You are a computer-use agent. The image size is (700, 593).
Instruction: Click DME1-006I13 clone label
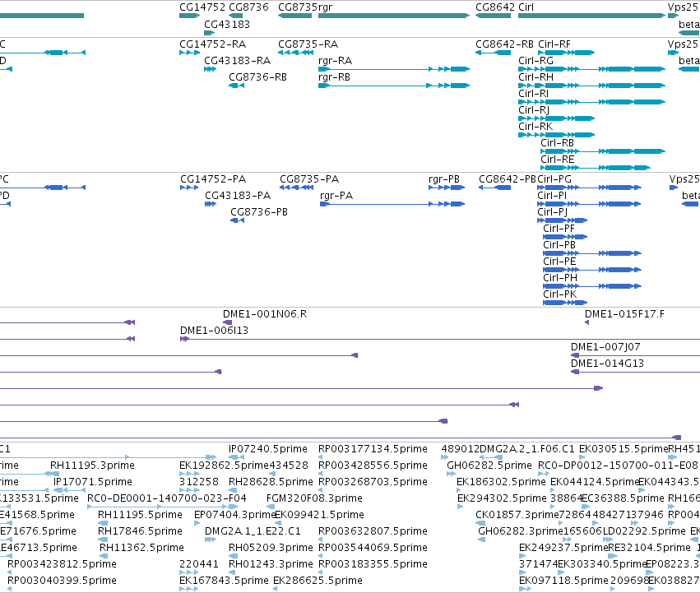(x=215, y=331)
